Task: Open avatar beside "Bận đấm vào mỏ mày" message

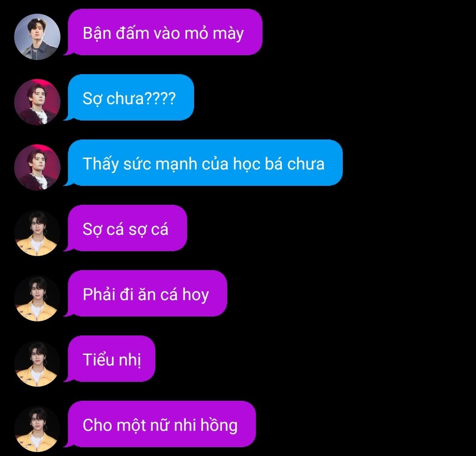Action: (37, 37)
